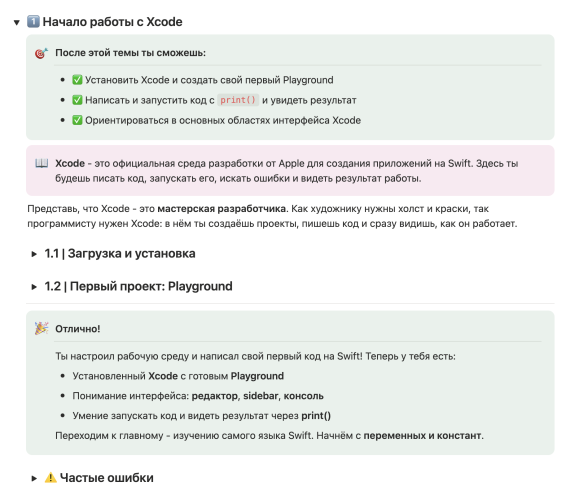
Task: Expand 1.1 Загрузка и установка toggle
Action: [x=34, y=254]
